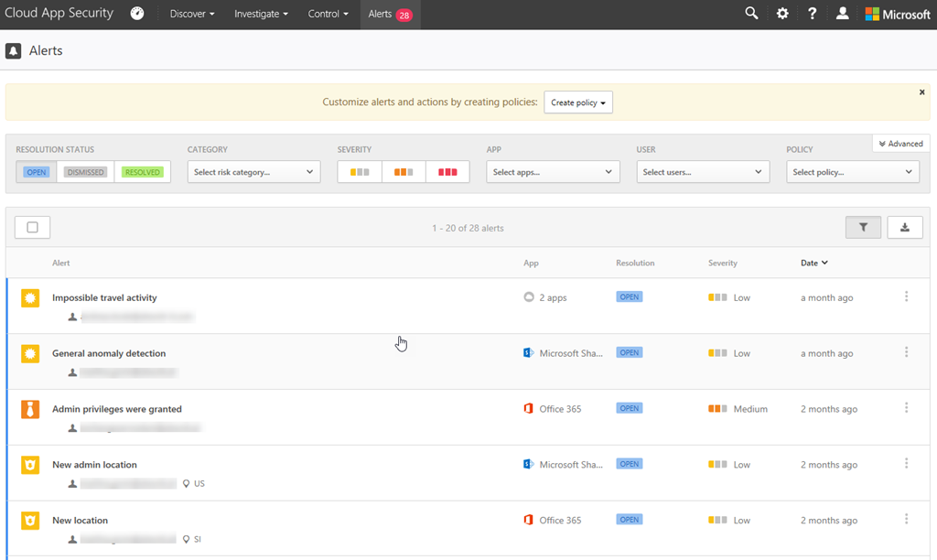Open the Discover menu
Screen dimensions: 937x560
coord(192,14)
